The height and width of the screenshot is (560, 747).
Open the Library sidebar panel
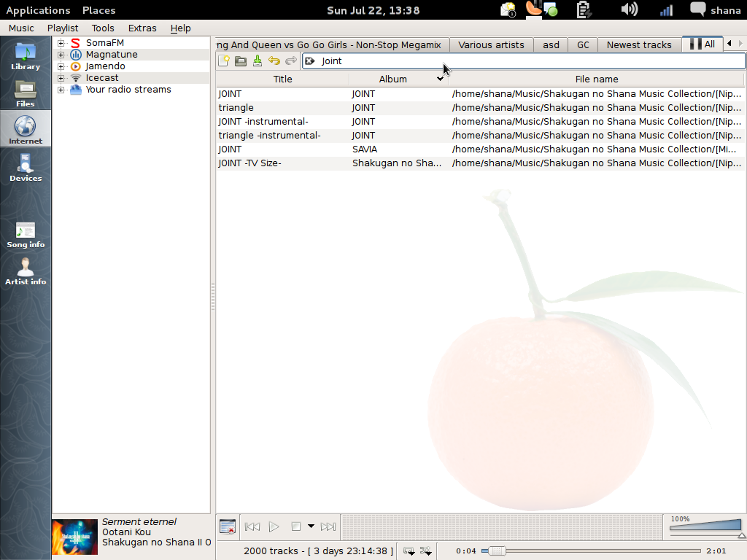click(x=26, y=56)
